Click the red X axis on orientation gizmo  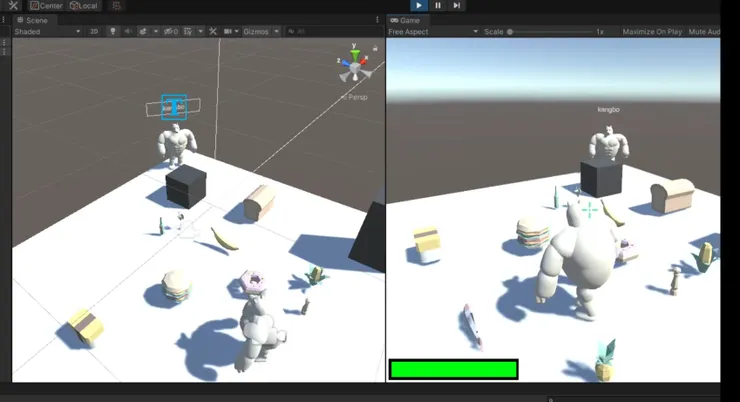(x=365, y=59)
